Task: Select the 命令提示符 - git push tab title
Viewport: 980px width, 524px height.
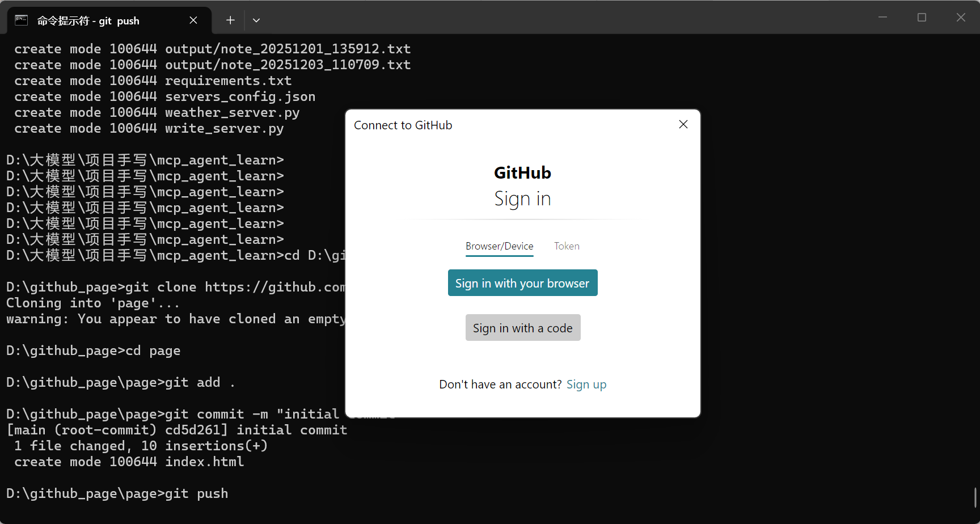Action: click(88, 21)
